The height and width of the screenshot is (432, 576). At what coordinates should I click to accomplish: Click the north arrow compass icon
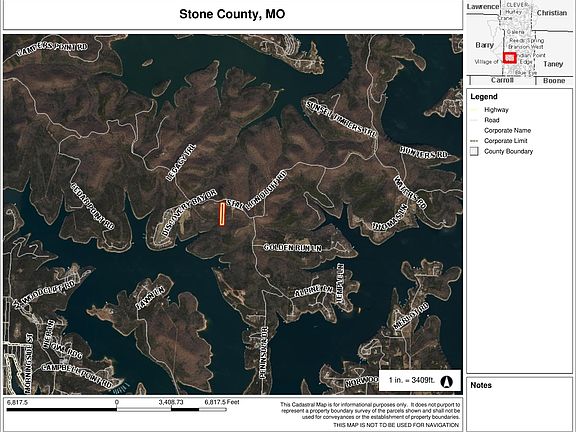click(x=446, y=382)
